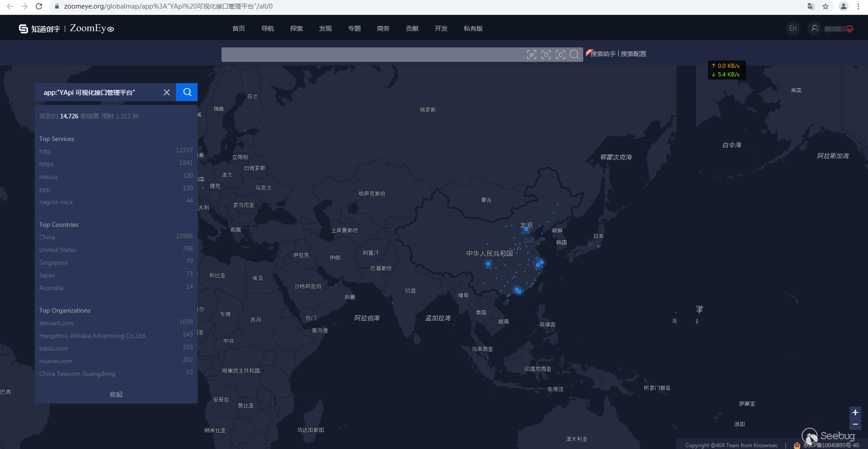Switch language with the En toggle

793,28
